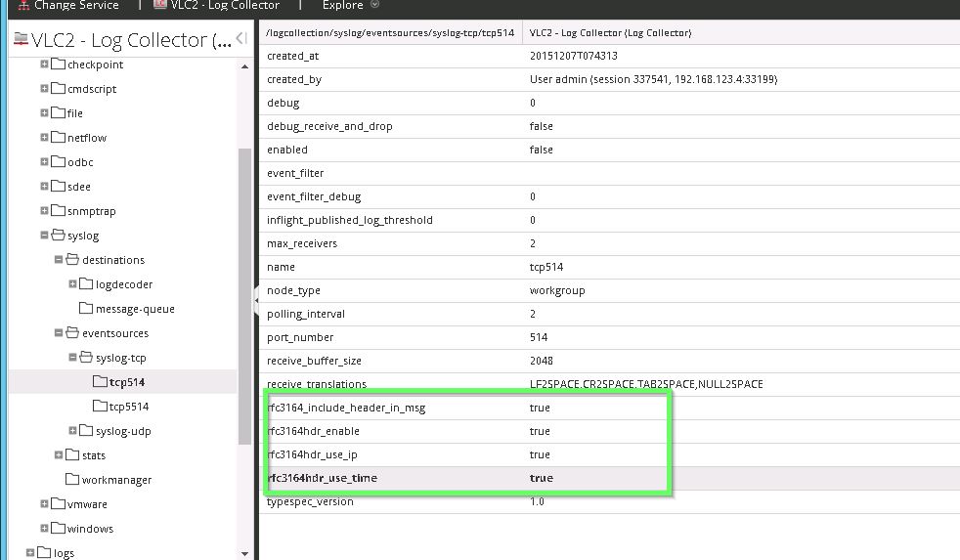Click the receive_translations value
The image size is (960, 560).
point(646,384)
